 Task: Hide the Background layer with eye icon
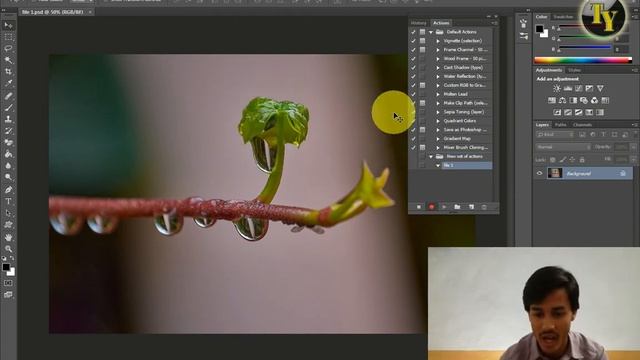(x=540, y=173)
